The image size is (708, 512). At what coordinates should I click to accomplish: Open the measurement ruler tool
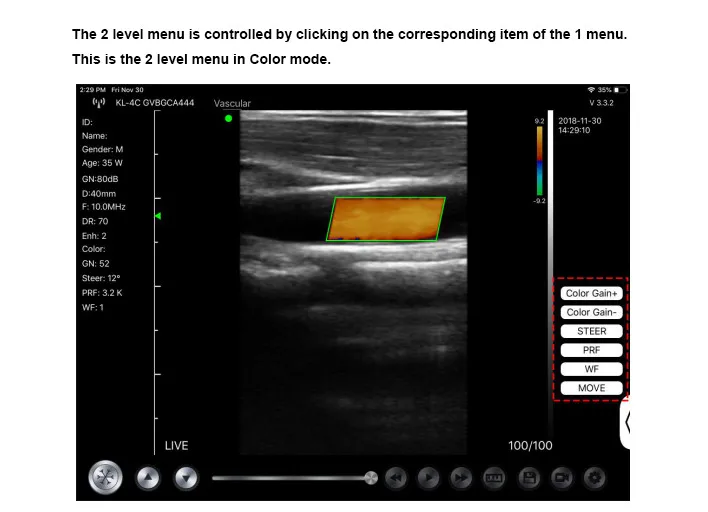(x=494, y=478)
